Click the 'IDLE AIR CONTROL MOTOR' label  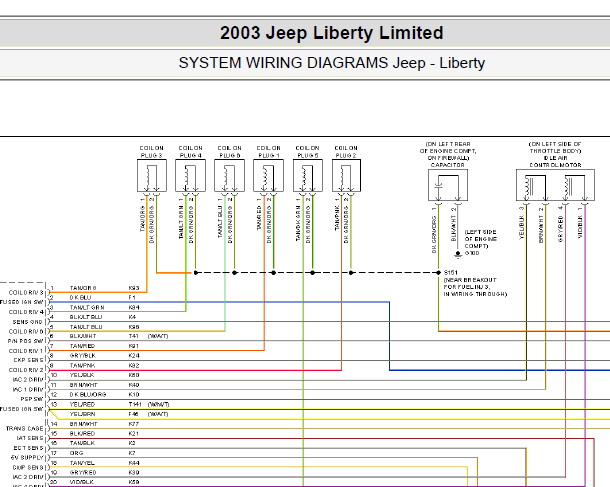click(556, 161)
